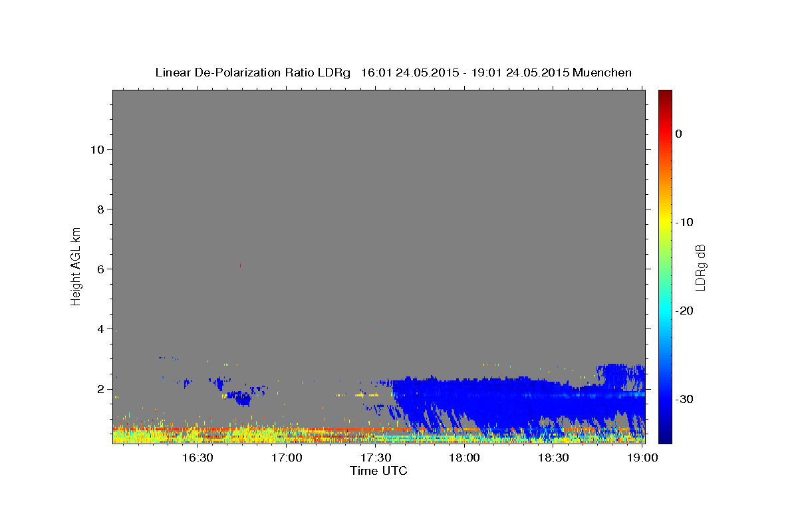Click the colorbar value '0'
The height and width of the screenshot is (532, 798).
coord(678,134)
